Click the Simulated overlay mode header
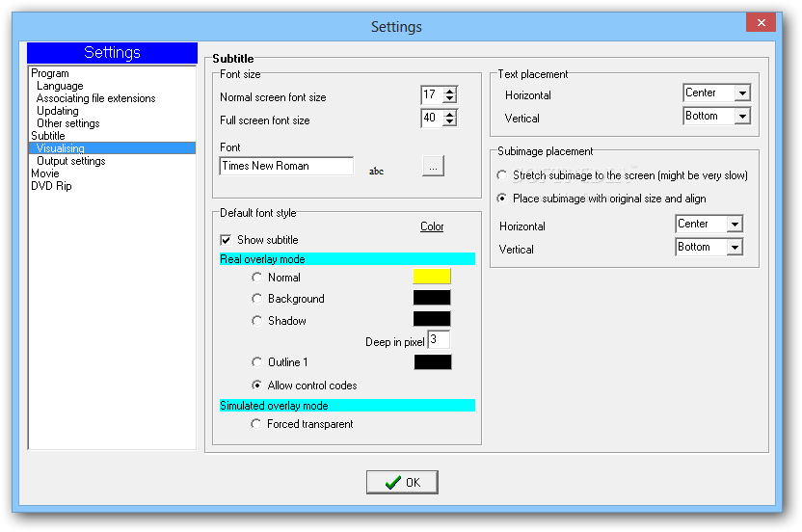This screenshot has height=532, width=802. (x=347, y=405)
